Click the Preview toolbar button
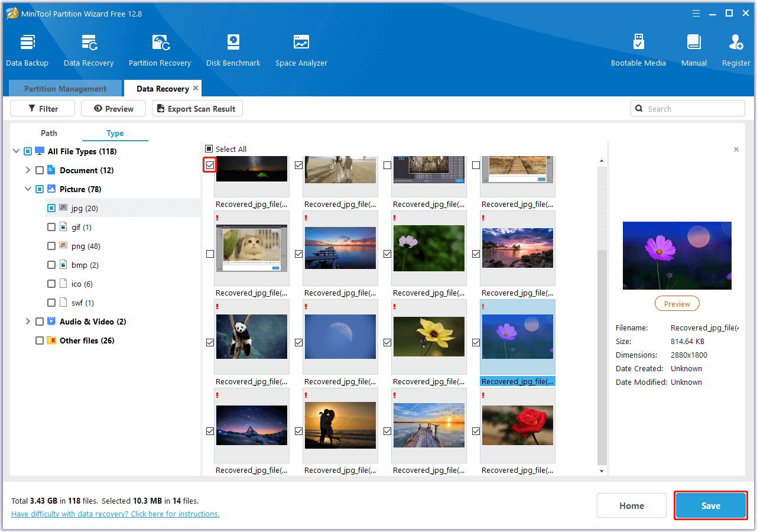 click(x=113, y=109)
